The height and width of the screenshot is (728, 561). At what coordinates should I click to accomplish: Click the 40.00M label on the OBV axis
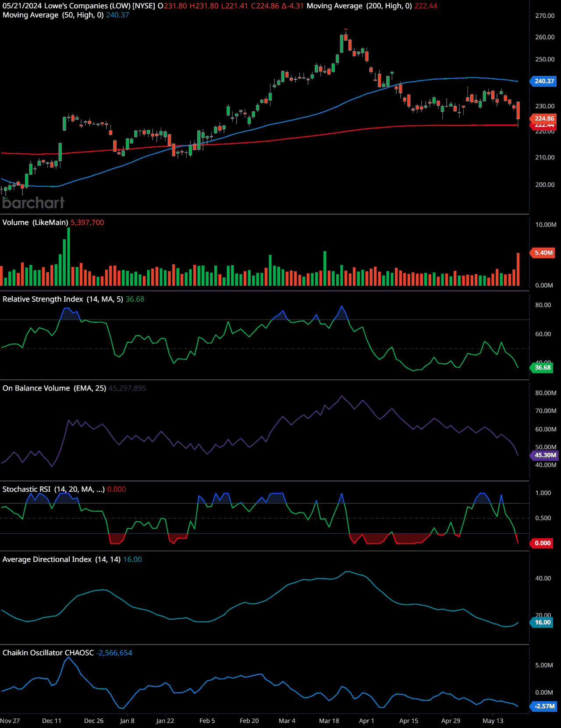(546, 465)
